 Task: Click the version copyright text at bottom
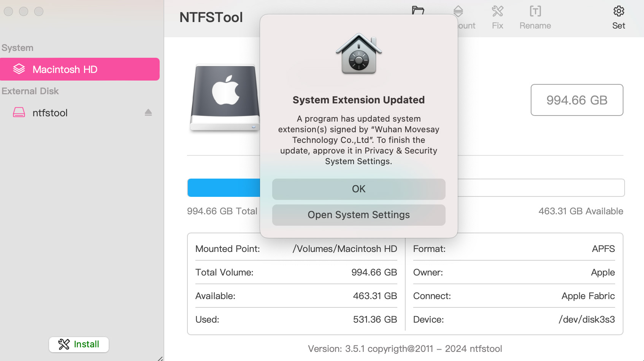405,349
